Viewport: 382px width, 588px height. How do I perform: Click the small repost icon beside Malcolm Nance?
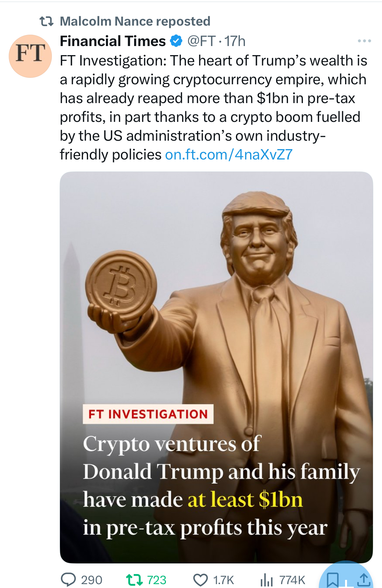coord(46,21)
